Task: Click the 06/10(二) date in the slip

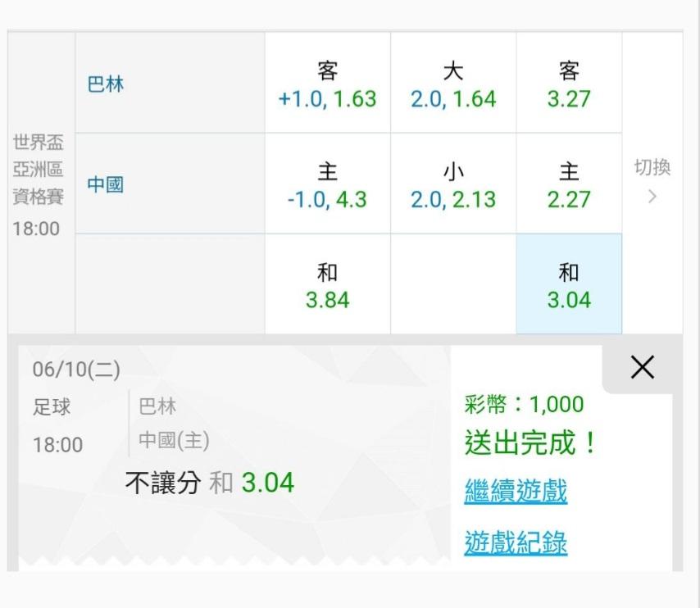Action: click(x=76, y=370)
